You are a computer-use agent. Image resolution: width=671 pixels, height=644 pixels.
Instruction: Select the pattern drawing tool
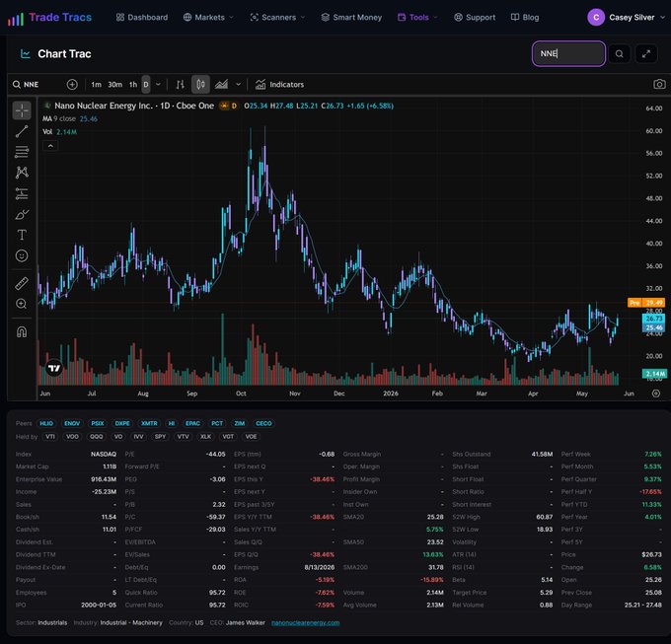pos(22,173)
